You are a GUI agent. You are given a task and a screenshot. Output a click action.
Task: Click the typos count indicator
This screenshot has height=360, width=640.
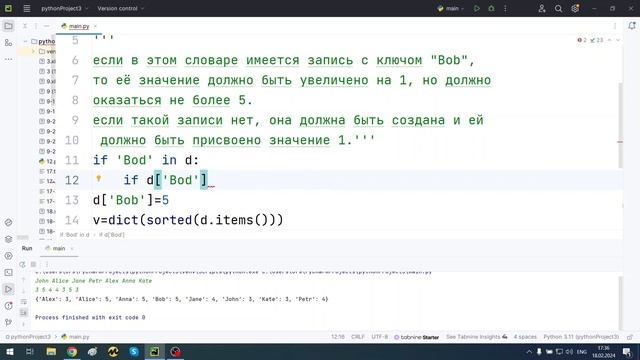pos(597,40)
